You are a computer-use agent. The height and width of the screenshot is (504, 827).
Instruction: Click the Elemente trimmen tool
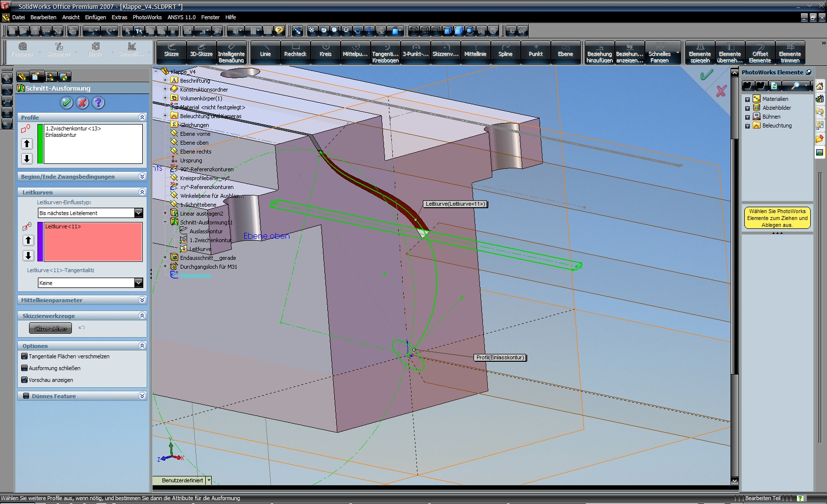point(790,53)
